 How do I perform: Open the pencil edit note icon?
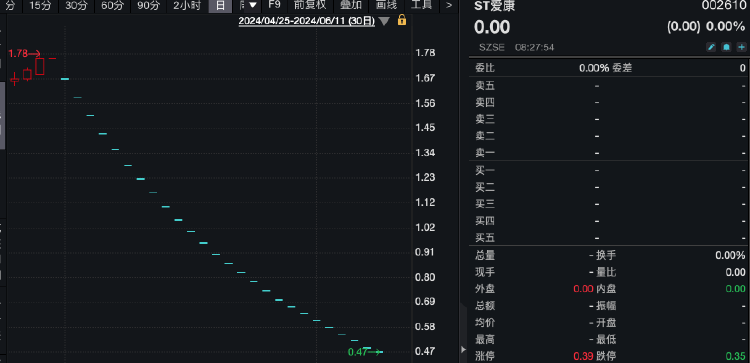point(711,47)
